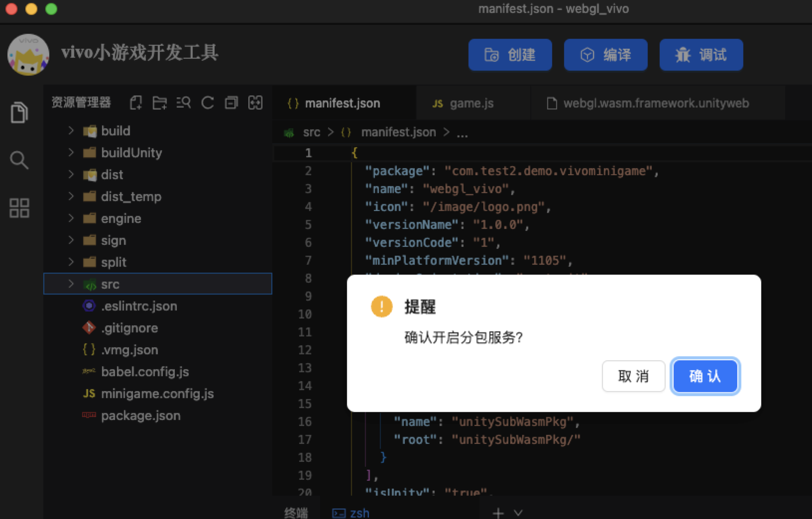Click line number 7 in the gutter
812x519 pixels.
click(x=308, y=260)
